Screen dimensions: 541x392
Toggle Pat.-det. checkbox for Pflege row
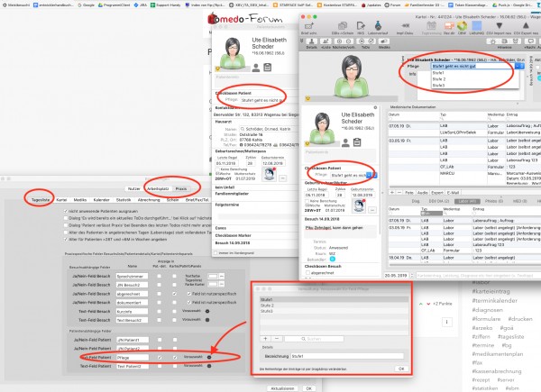[160, 358]
